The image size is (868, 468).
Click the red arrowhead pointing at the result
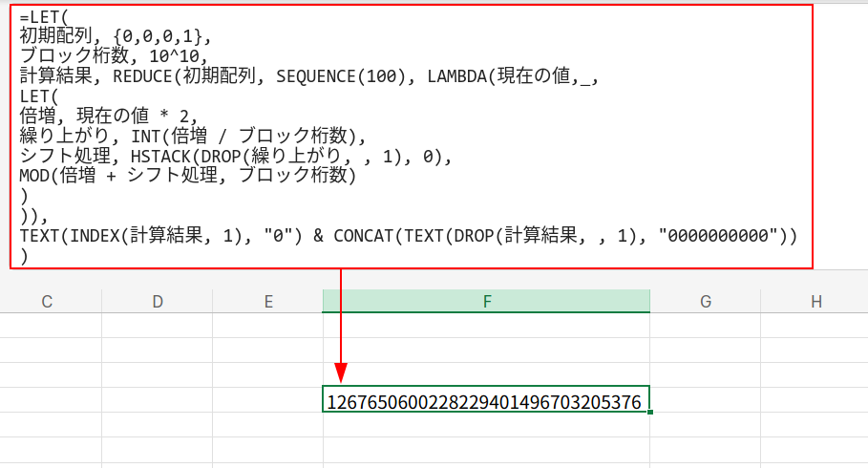coord(341,374)
